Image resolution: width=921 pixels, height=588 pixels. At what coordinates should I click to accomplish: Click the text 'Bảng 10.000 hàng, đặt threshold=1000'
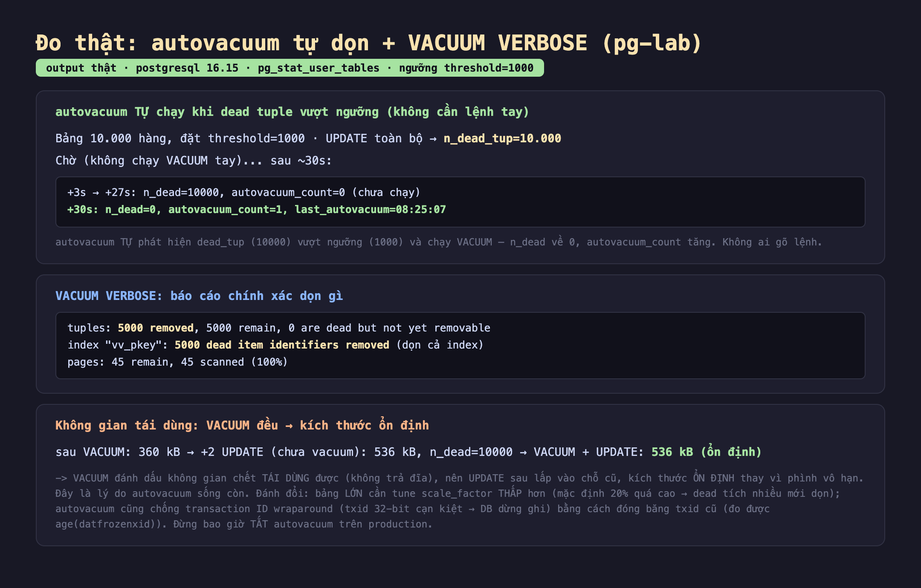[x=180, y=138]
